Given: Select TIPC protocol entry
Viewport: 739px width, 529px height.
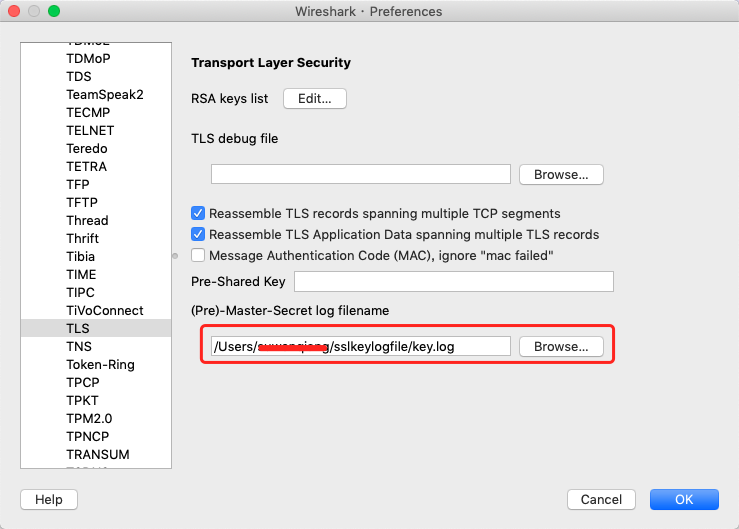Looking at the screenshot, I should (x=96, y=292).
